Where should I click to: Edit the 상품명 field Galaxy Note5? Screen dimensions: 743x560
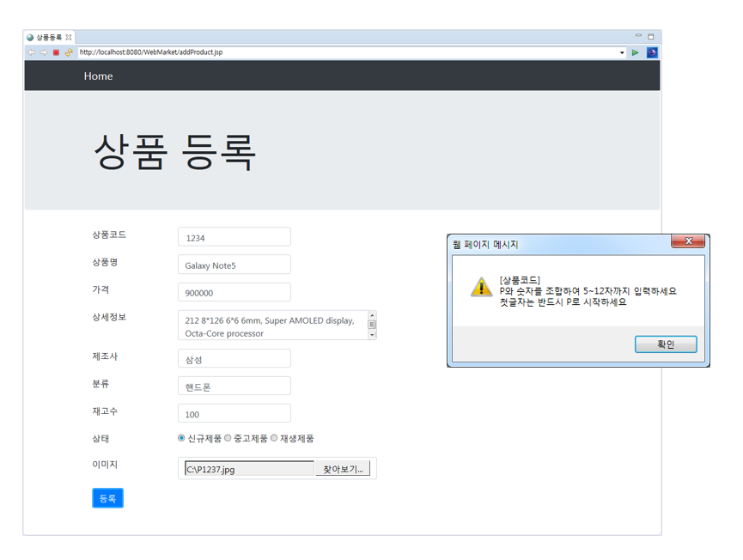(234, 265)
